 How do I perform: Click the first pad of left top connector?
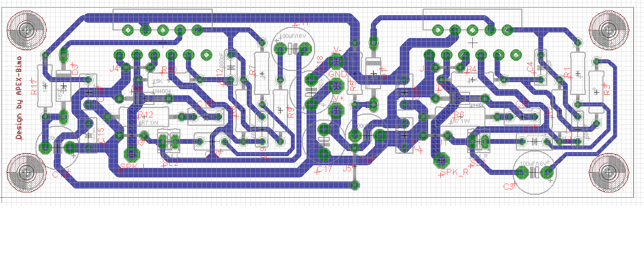coord(128,30)
